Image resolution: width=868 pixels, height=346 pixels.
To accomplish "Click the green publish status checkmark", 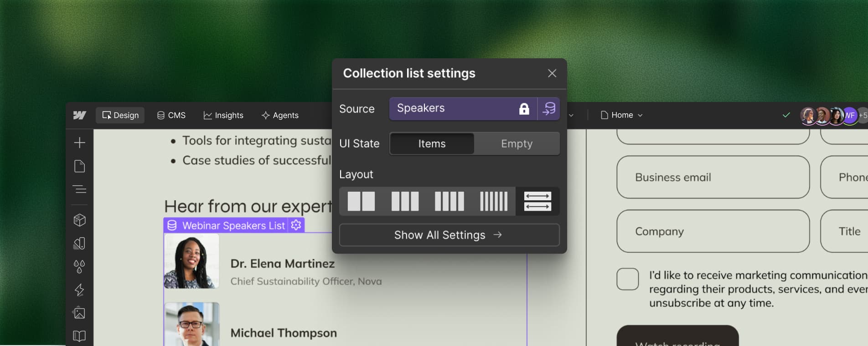I will pyautogui.click(x=786, y=115).
